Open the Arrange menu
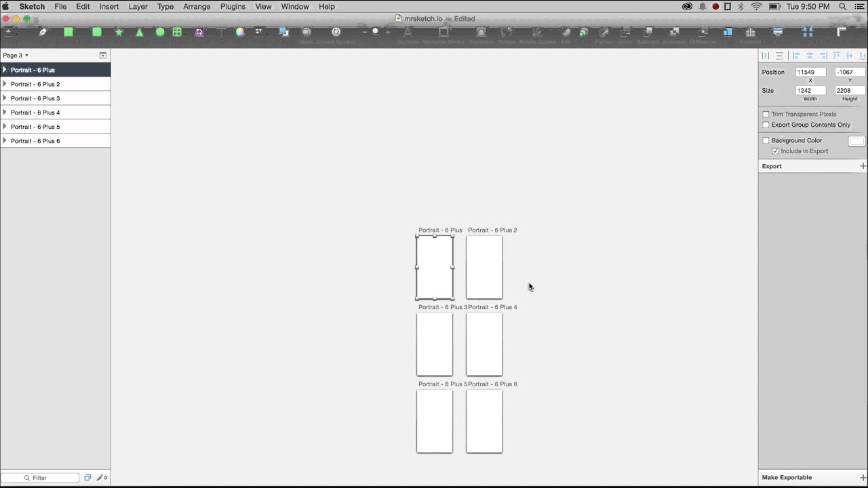Image resolution: width=868 pixels, height=488 pixels. click(197, 6)
